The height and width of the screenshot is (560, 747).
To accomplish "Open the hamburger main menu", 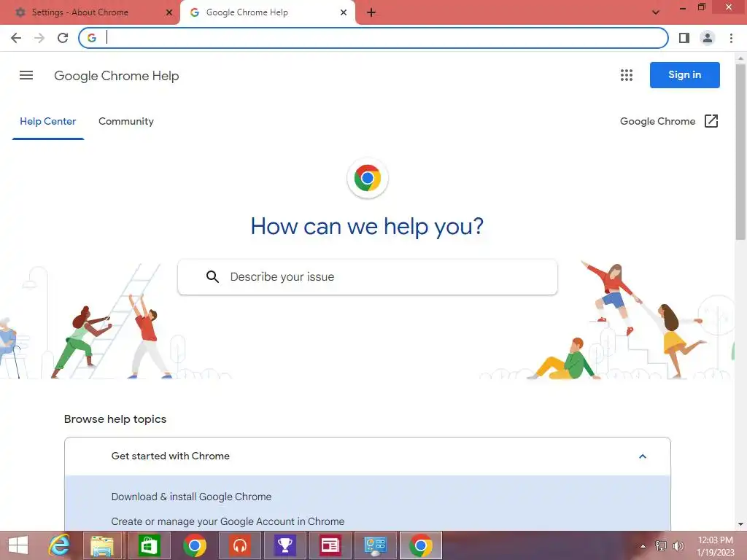I will pos(26,75).
